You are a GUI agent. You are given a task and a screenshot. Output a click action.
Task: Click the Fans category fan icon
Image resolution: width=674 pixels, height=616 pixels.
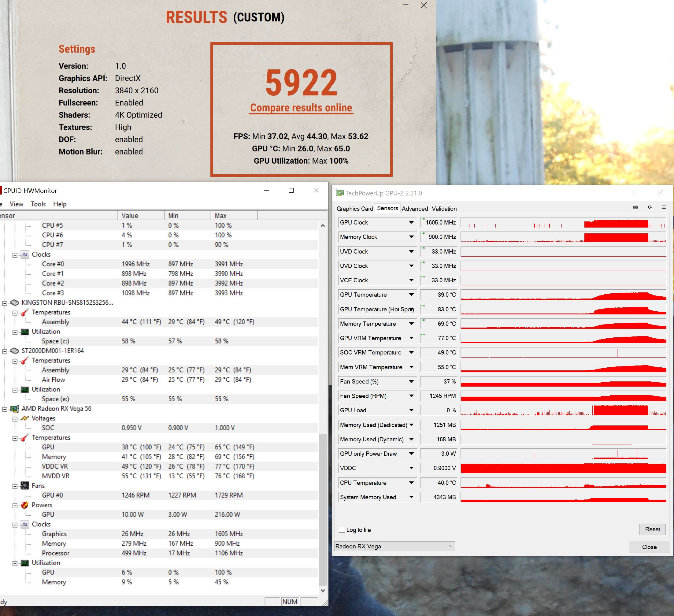[x=25, y=486]
